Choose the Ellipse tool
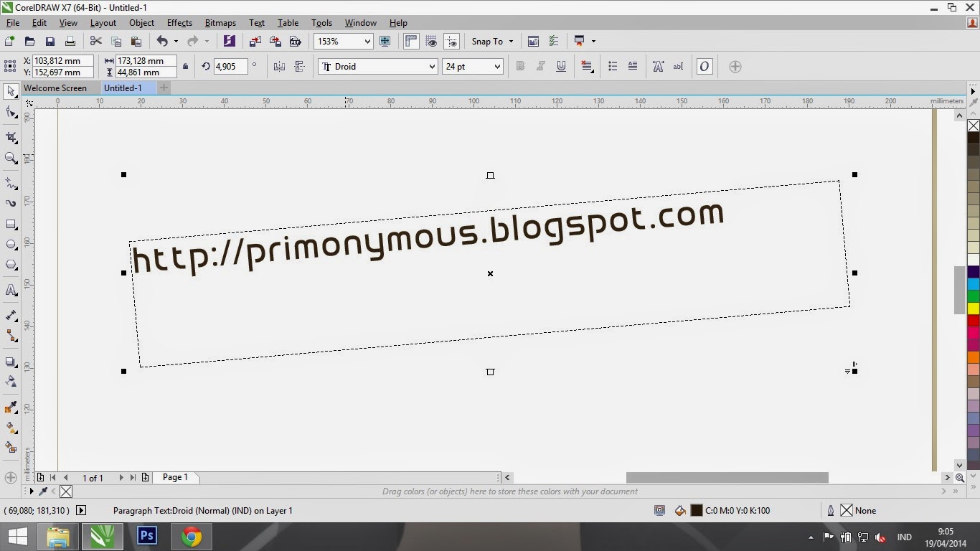 coord(11,245)
